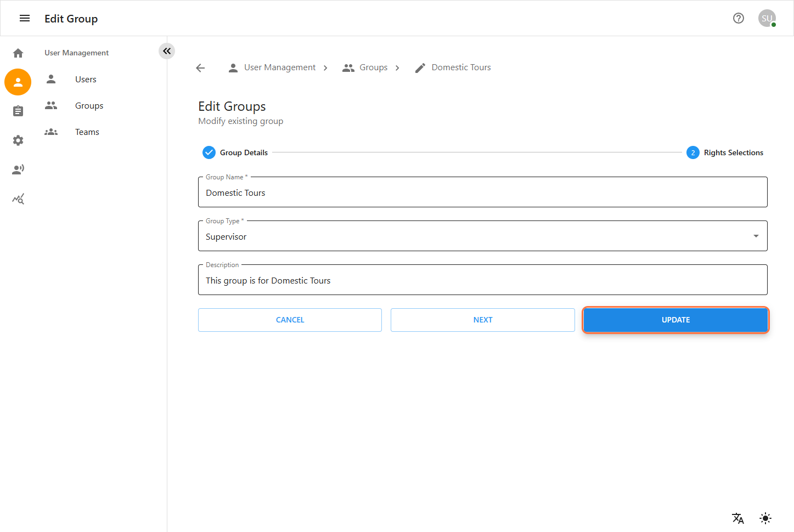Image resolution: width=794 pixels, height=532 pixels.
Task: Open the language translate icon
Action: [737, 518]
